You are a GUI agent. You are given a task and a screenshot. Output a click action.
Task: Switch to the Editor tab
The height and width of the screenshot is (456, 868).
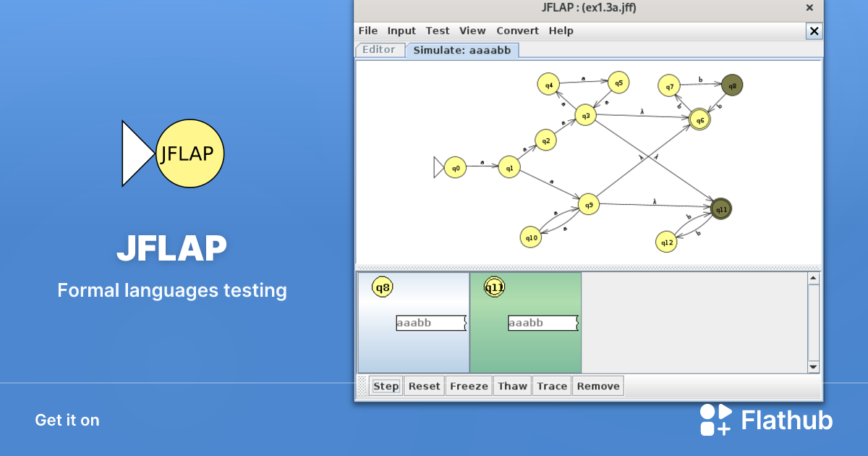379,49
